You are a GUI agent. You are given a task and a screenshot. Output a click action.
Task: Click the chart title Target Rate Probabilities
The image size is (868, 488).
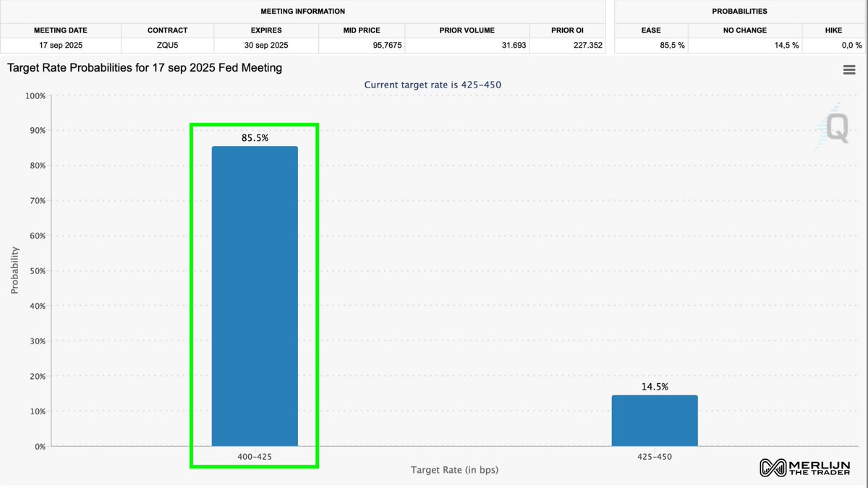[142, 67]
